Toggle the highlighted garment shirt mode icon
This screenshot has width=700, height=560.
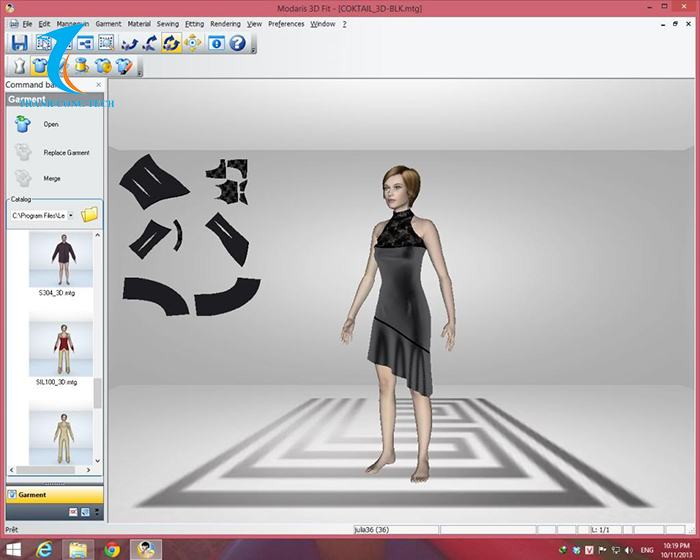click(40, 66)
